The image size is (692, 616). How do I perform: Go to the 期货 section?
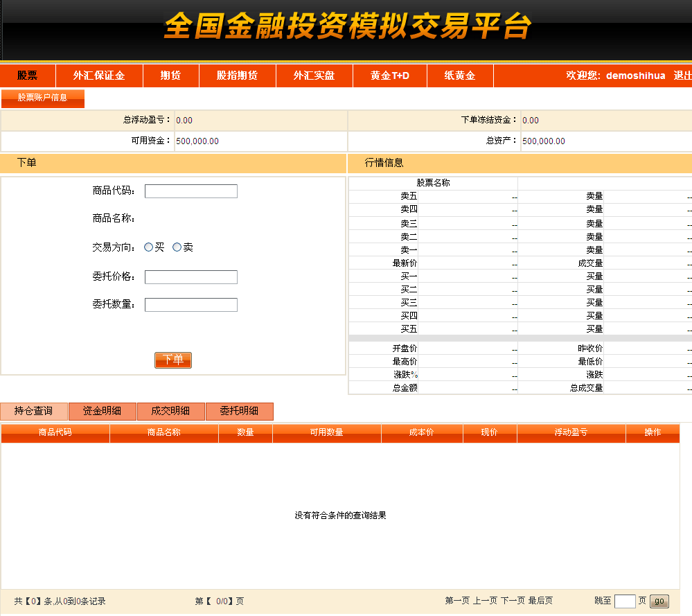pyautogui.click(x=170, y=76)
